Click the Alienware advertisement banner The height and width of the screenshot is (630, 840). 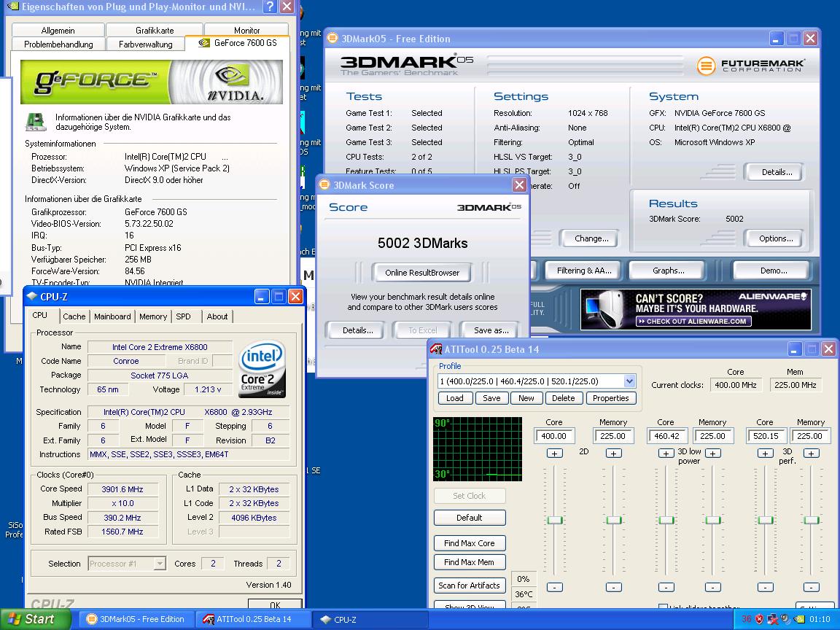[x=696, y=309]
